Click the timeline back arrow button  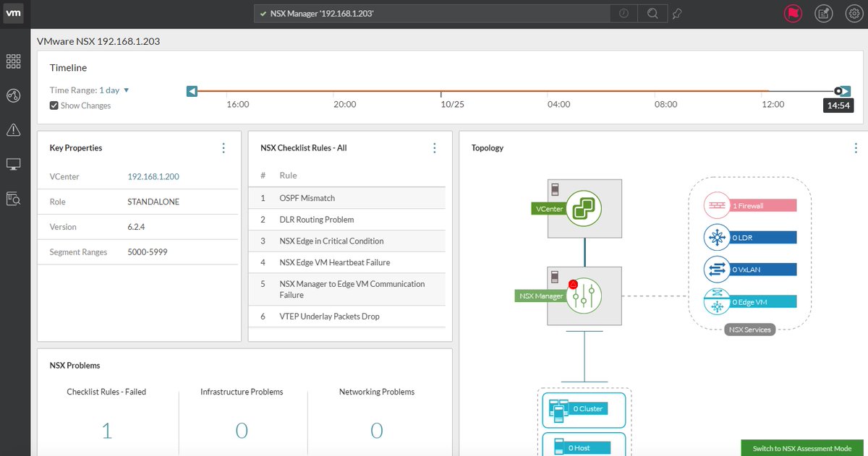tap(192, 91)
